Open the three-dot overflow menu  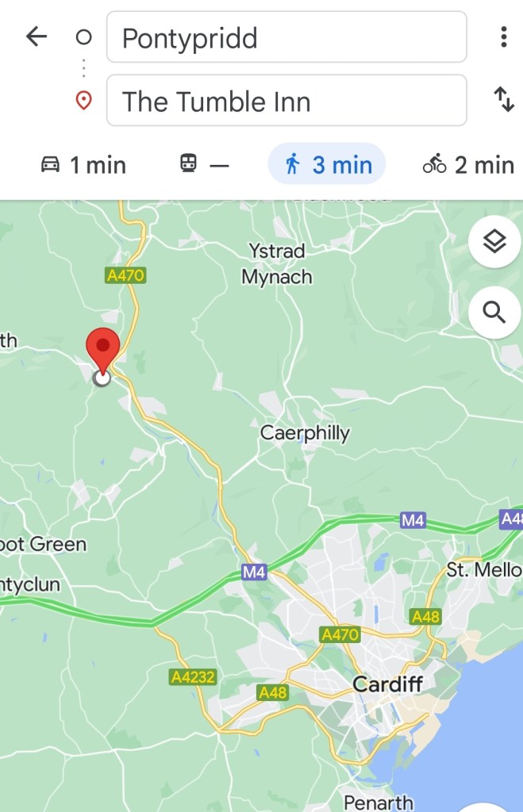[x=503, y=36]
